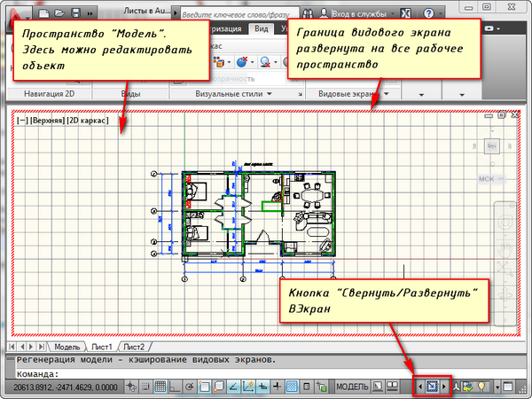
Task: Click the ViewCube top face
Action: (491, 145)
